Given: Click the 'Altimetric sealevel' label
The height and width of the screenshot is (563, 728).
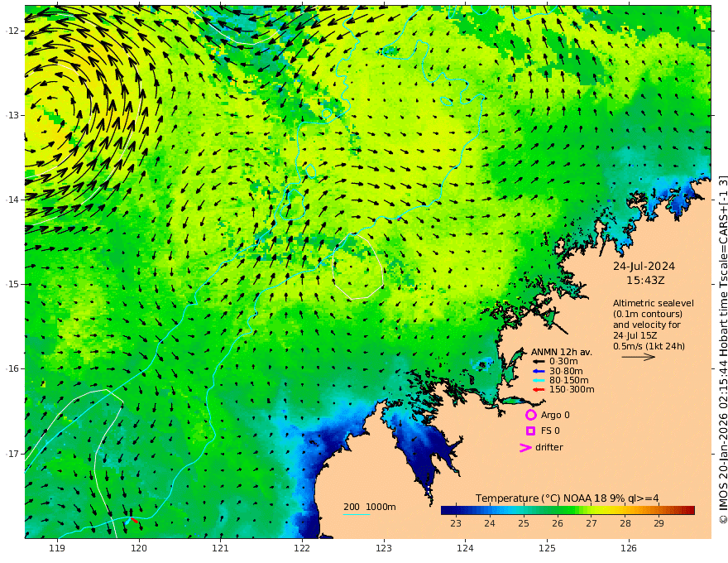Looking at the screenshot, I should pos(654,303).
